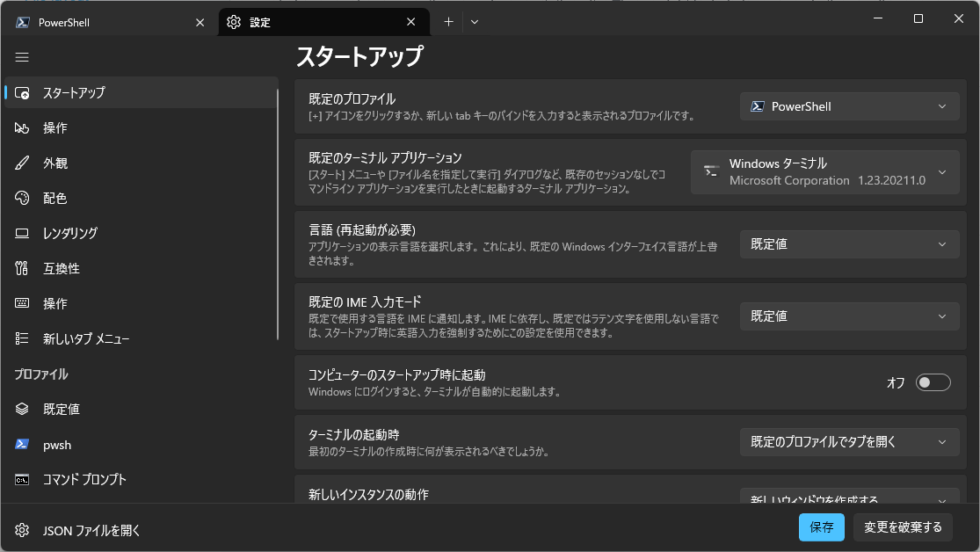Open a new tab with the plus button
Image resolution: width=980 pixels, height=552 pixels.
click(x=448, y=21)
